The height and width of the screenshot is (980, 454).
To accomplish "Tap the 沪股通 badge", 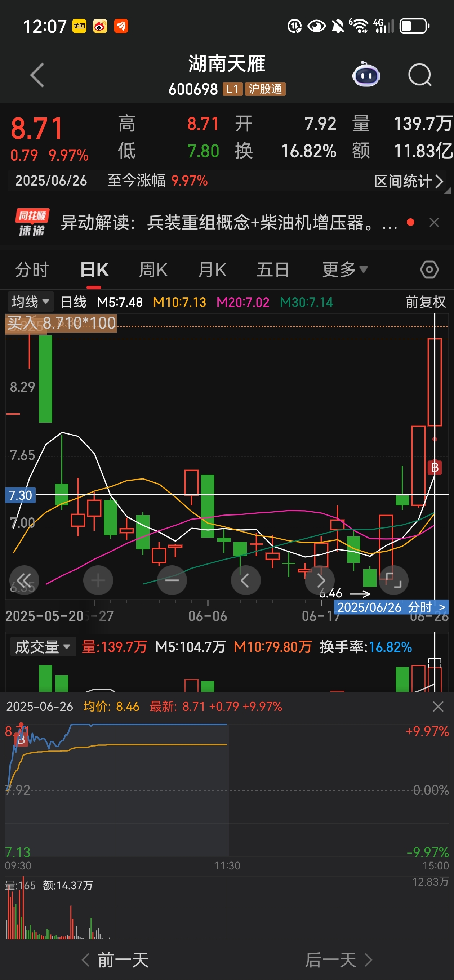I will tap(265, 89).
